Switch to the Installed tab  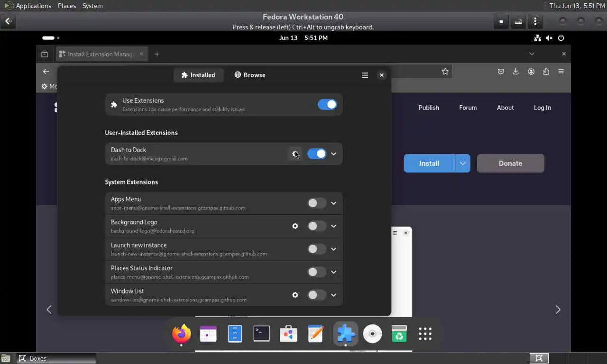[198, 75]
